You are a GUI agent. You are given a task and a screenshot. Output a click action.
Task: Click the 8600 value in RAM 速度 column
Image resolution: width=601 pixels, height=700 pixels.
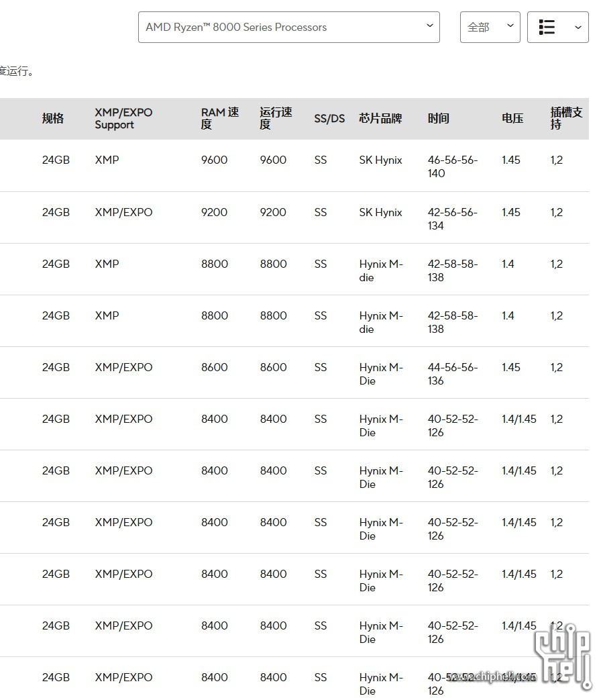(214, 368)
